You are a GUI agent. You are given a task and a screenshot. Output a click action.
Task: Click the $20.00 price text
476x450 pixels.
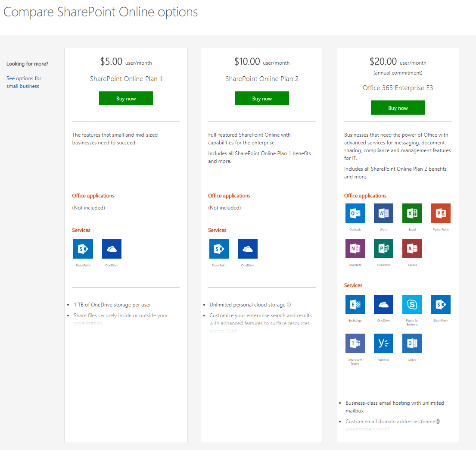tap(383, 61)
